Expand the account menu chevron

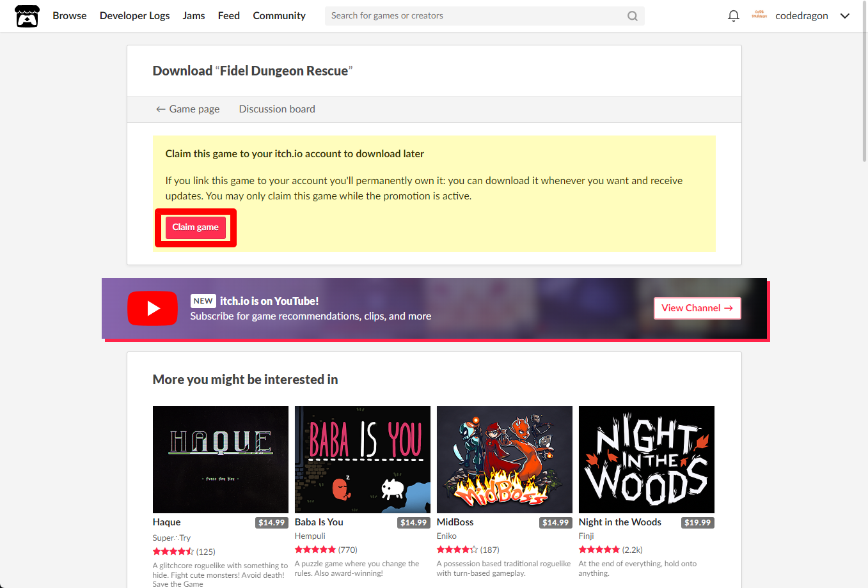[844, 16]
